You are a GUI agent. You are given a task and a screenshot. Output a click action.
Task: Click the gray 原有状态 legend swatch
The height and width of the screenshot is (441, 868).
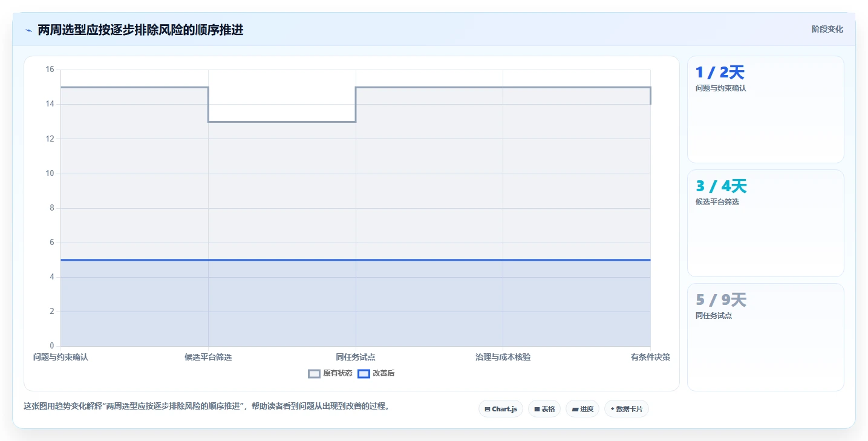(x=314, y=374)
